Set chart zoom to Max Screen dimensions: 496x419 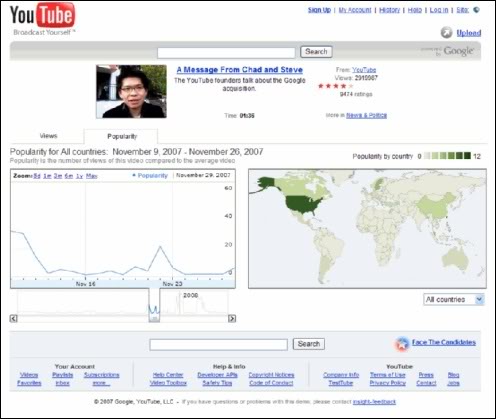click(91, 176)
